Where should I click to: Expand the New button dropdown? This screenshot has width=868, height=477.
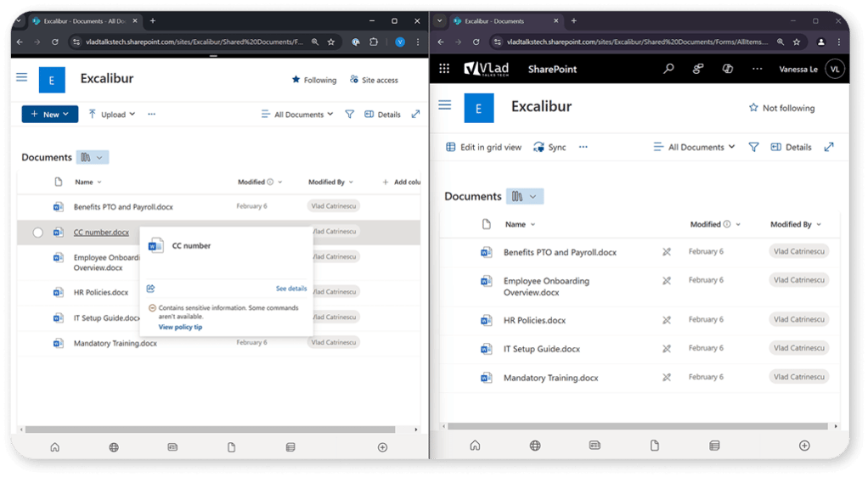point(66,114)
